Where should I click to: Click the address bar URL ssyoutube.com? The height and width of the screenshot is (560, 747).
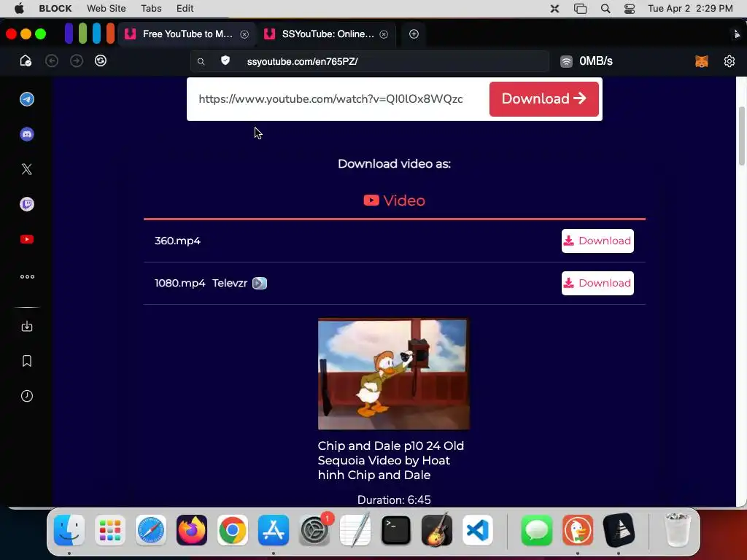click(x=302, y=61)
